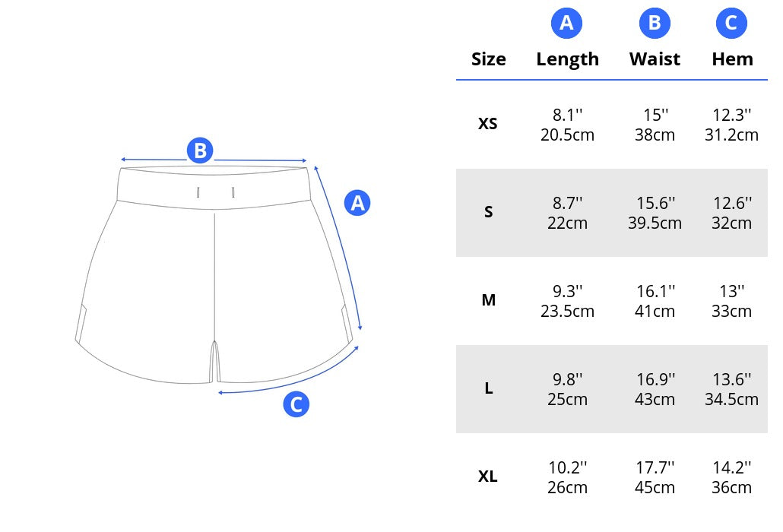Click the Hem column header

(x=732, y=59)
